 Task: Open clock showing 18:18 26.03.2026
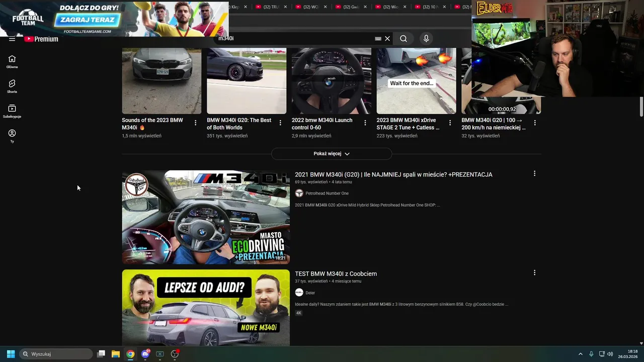point(629,354)
